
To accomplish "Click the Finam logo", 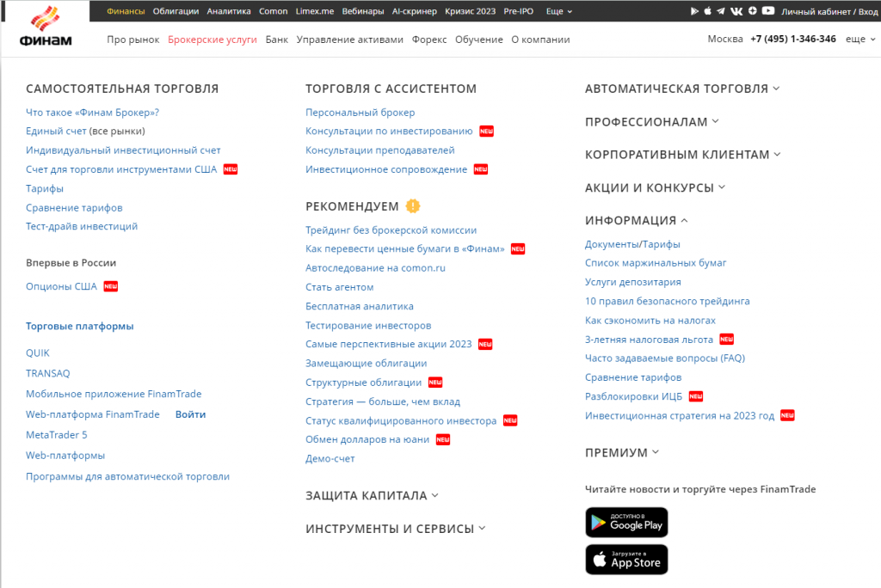I will coord(46,27).
